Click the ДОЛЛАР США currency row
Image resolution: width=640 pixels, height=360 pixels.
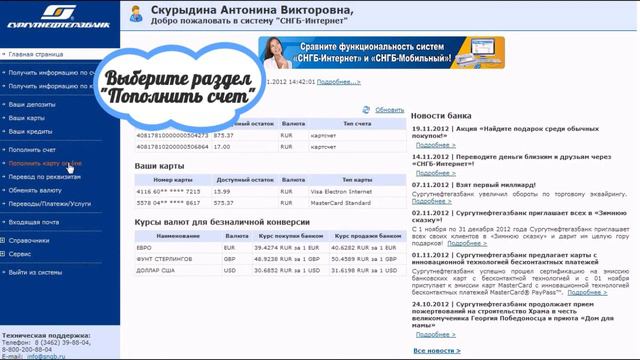point(270,270)
